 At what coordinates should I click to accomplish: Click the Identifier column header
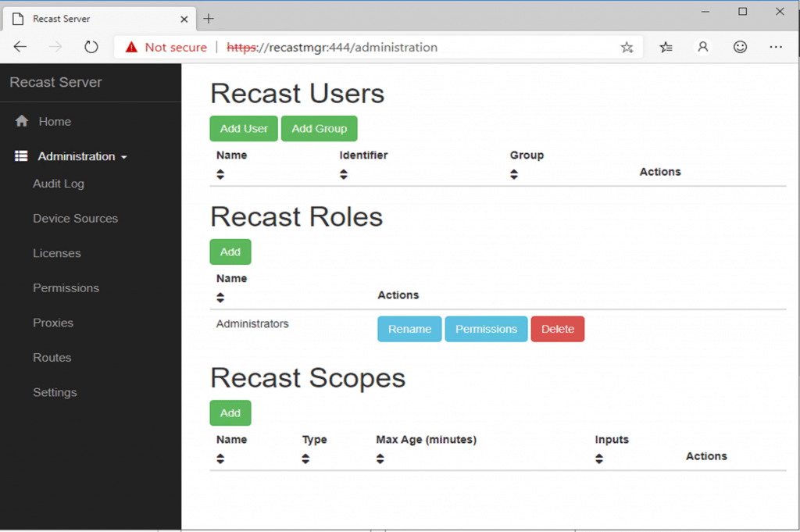pos(363,155)
